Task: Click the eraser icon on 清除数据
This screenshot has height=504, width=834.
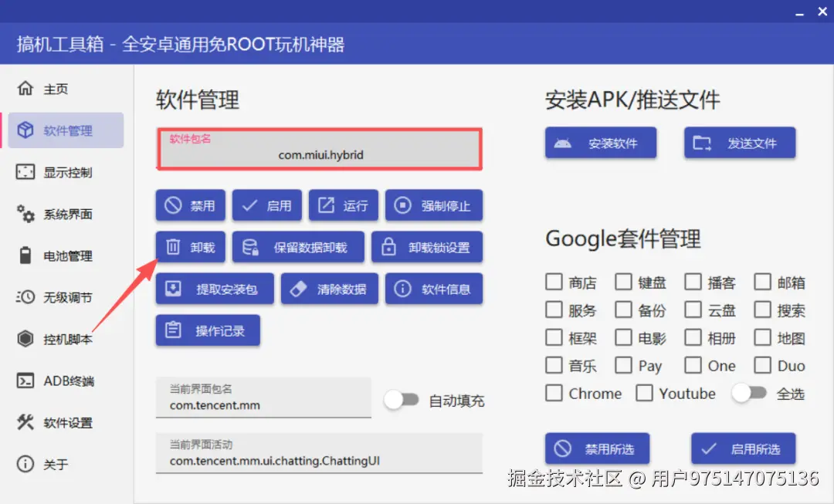Action: point(298,289)
